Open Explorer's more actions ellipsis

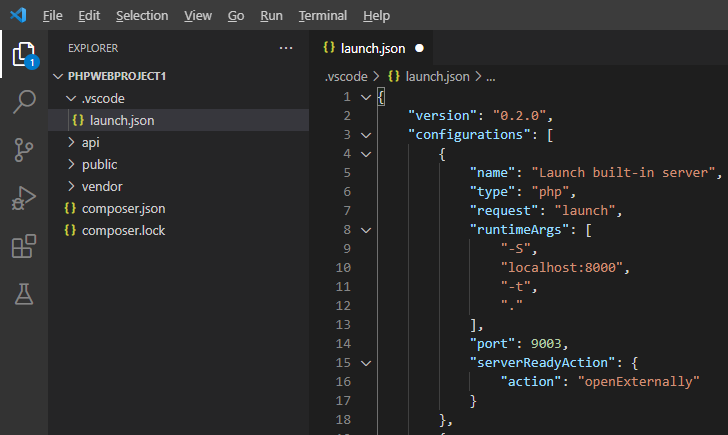coord(286,48)
